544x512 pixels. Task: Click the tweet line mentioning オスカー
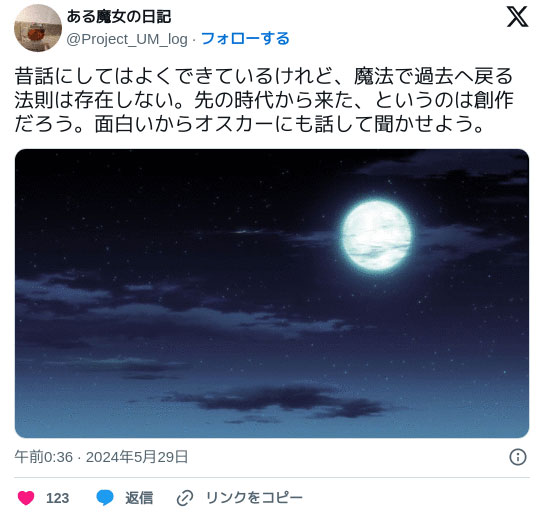point(249,124)
